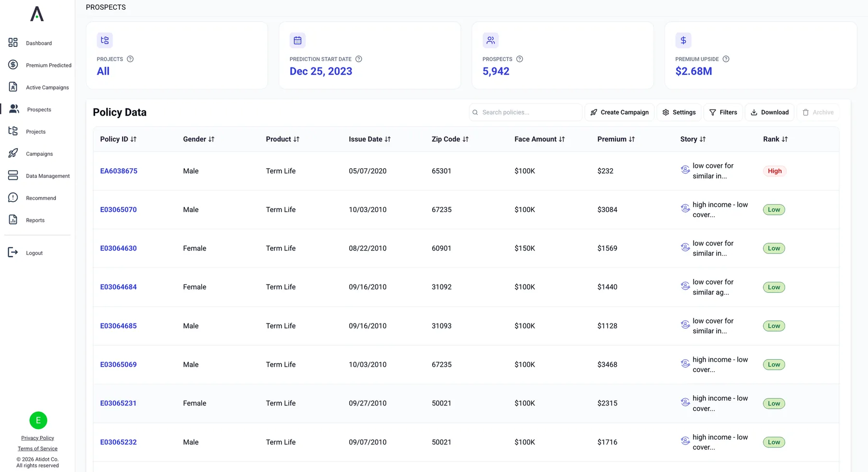Open the Dashboard sidebar item
The width and height of the screenshot is (868, 472).
[38, 43]
